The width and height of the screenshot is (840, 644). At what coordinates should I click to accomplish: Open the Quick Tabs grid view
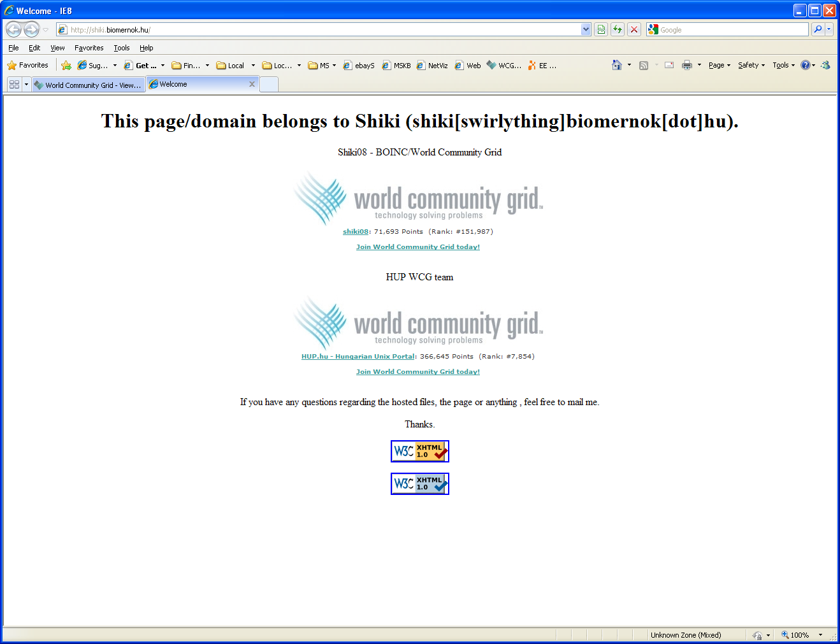14,84
